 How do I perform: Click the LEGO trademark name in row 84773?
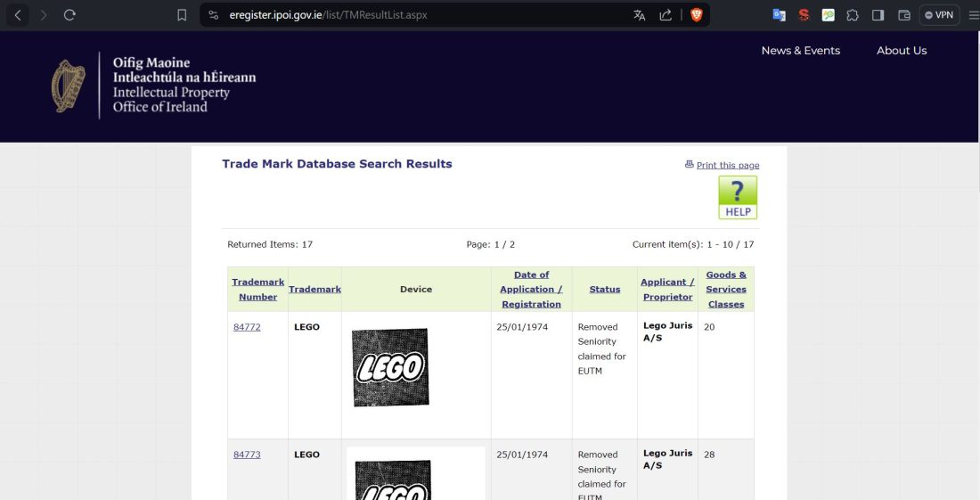[306, 455]
